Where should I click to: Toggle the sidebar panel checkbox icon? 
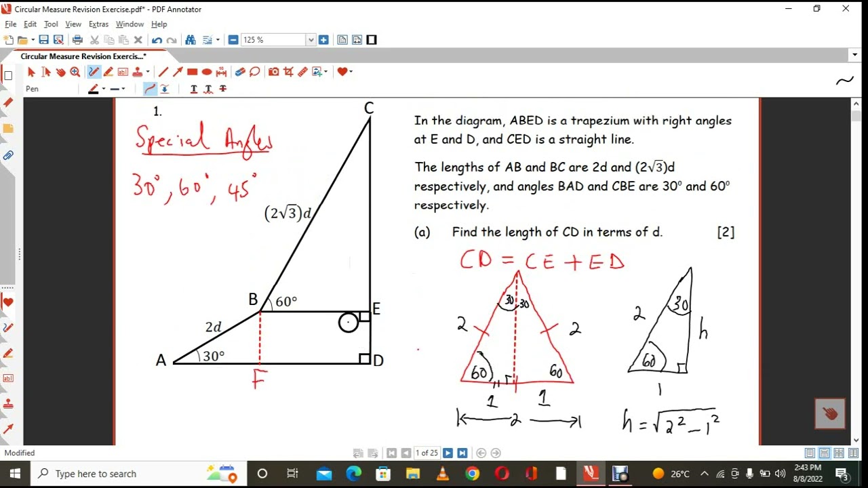[8, 75]
